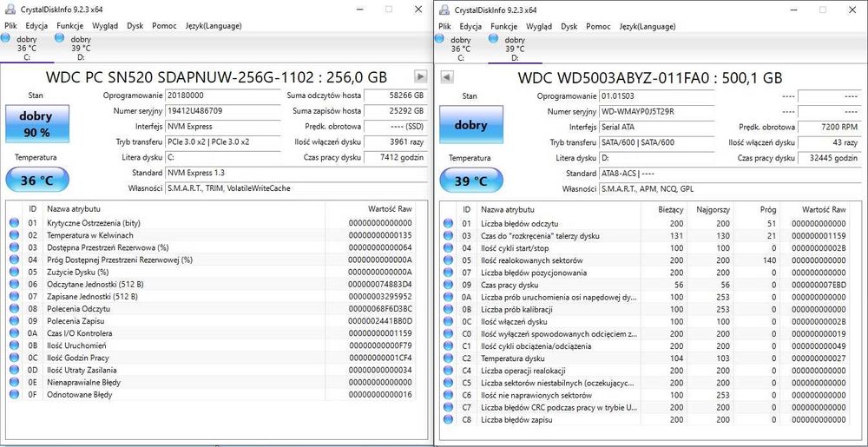Click next disk arrow in left window
Screen dimensions: 868x447
[421, 76]
